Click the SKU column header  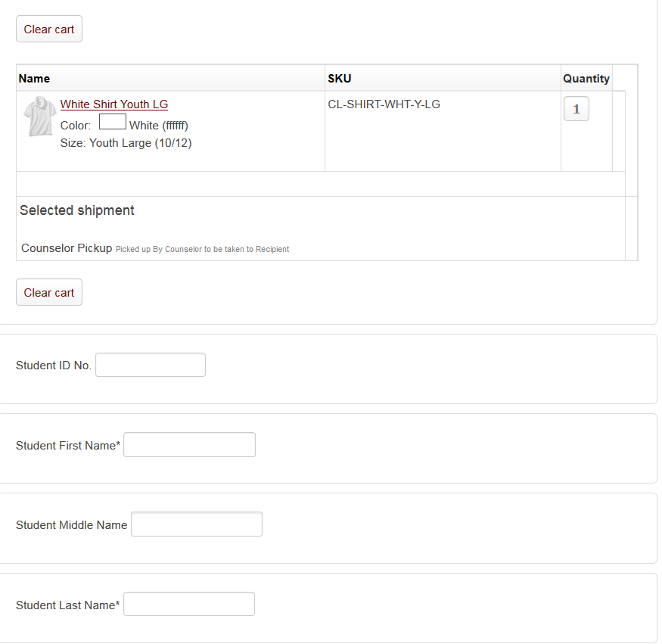coord(339,78)
